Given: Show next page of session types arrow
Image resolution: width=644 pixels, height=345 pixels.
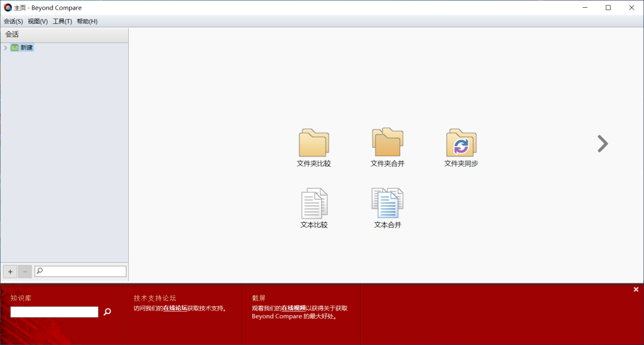Looking at the screenshot, I should coord(602,144).
